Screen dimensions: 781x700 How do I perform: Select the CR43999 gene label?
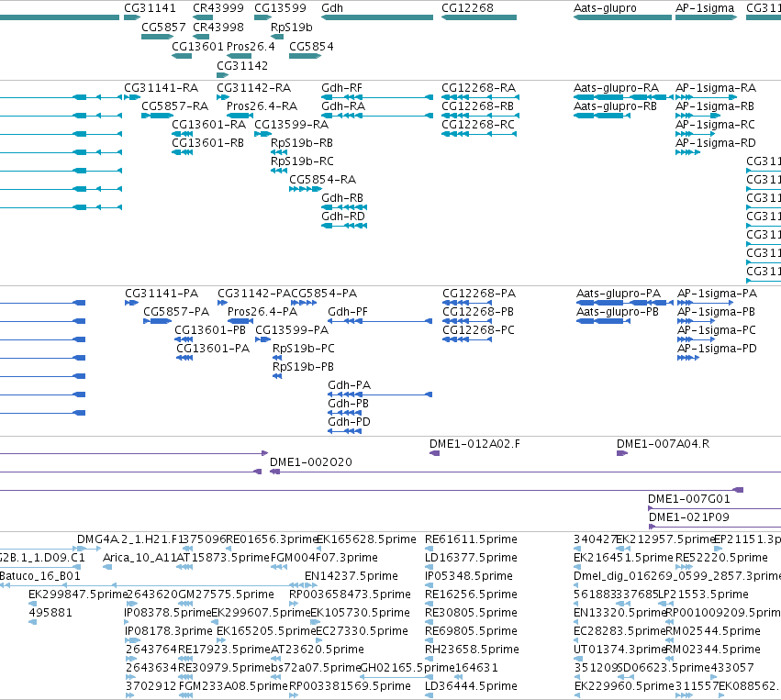tap(218, 8)
